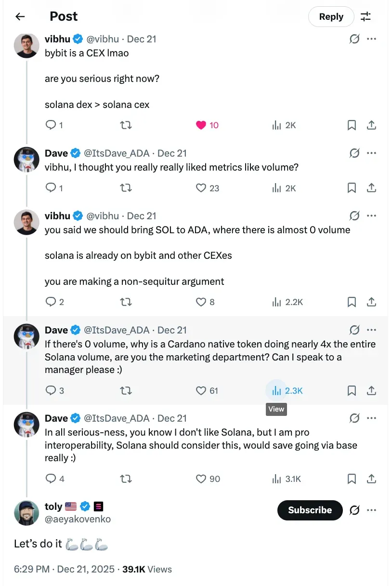Open the reply filter settings icon
Viewport: 392px width, 586px height.
366,17
